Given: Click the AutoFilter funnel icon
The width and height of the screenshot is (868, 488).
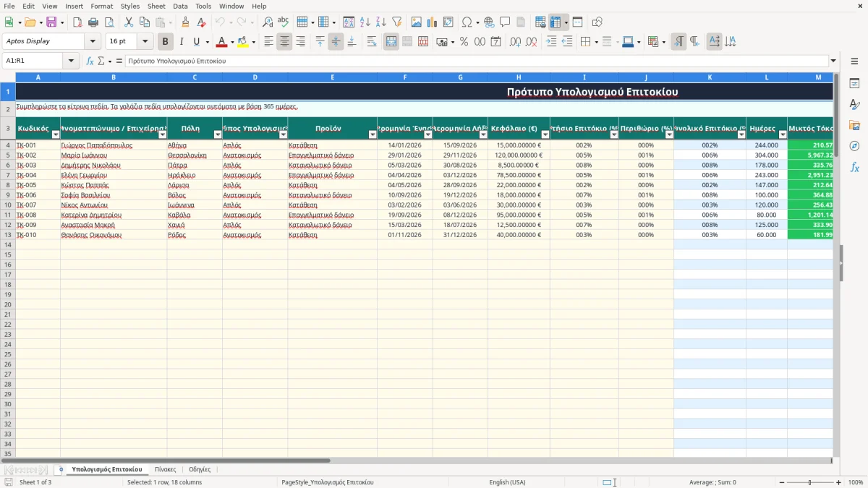Looking at the screenshot, I should click(396, 22).
